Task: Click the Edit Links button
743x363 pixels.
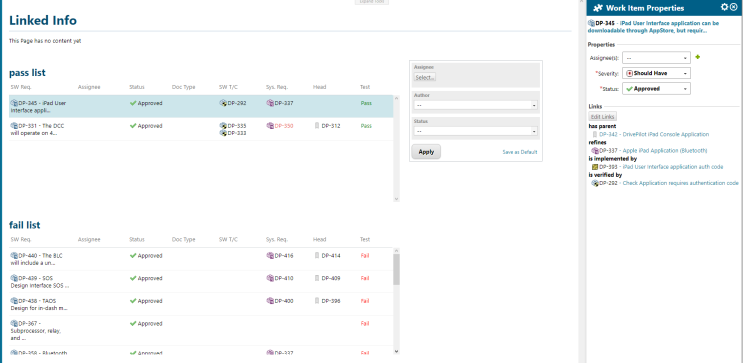Action: tap(602, 117)
